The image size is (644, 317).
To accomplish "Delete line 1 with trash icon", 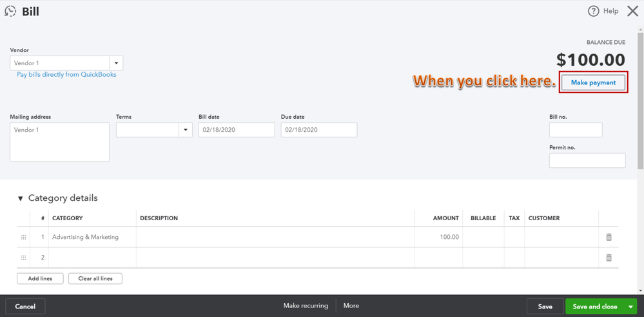I will (609, 237).
